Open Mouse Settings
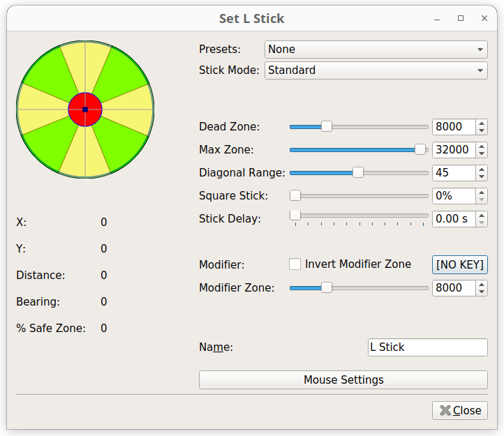This screenshot has width=504, height=436. pyautogui.click(x=343, y=379)
